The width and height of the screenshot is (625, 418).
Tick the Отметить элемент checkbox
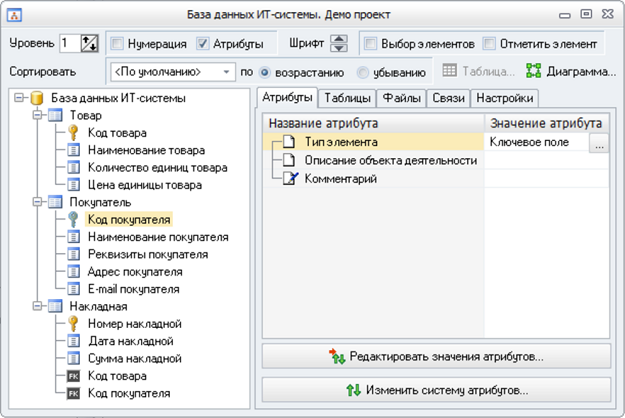point(489,43)
